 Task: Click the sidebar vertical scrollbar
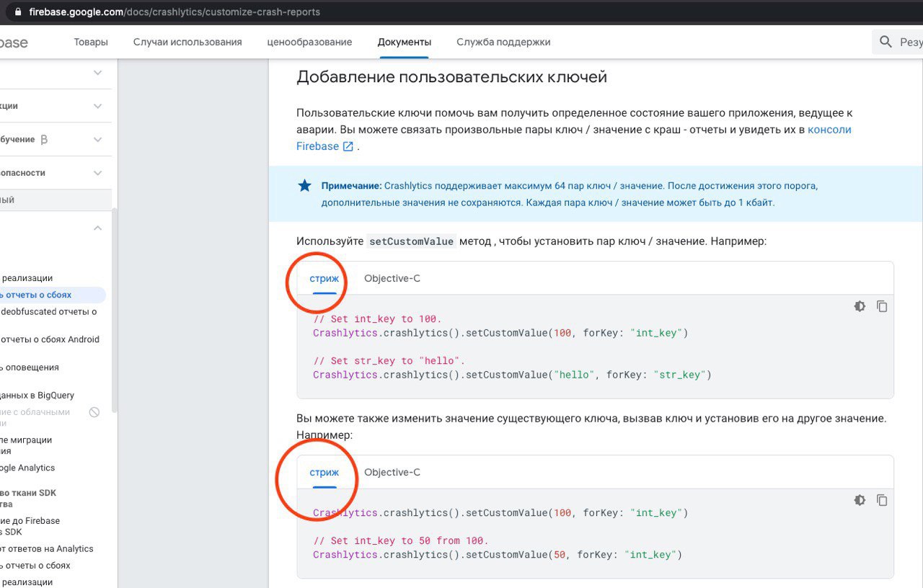pos(115,310)
